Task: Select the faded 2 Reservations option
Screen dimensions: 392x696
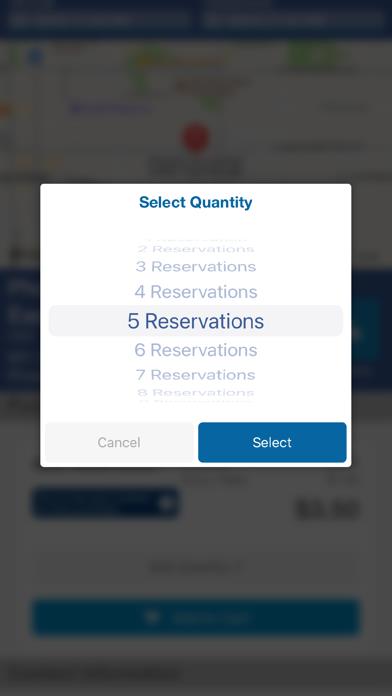Action: point(196,249)
